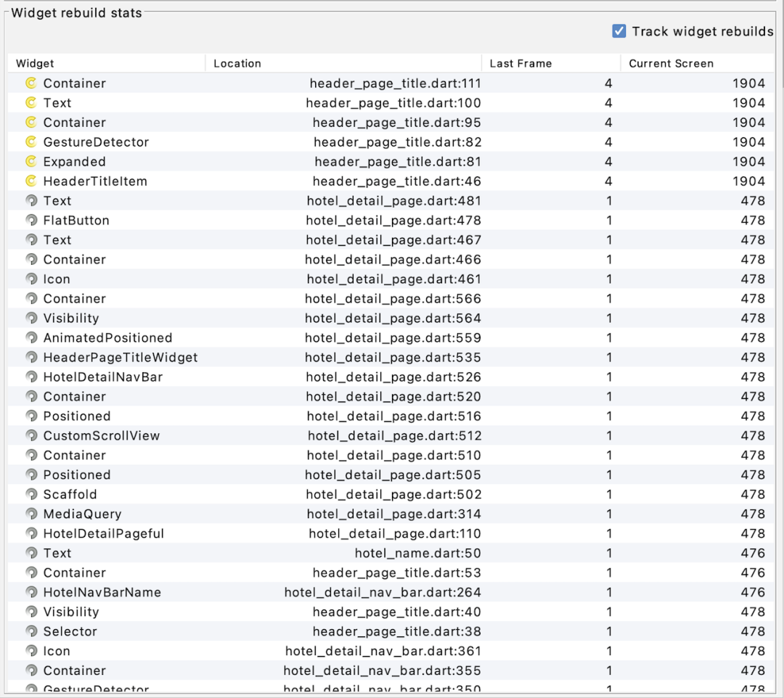Sort by the Location column header
The image size is (784, 698).
237,63
